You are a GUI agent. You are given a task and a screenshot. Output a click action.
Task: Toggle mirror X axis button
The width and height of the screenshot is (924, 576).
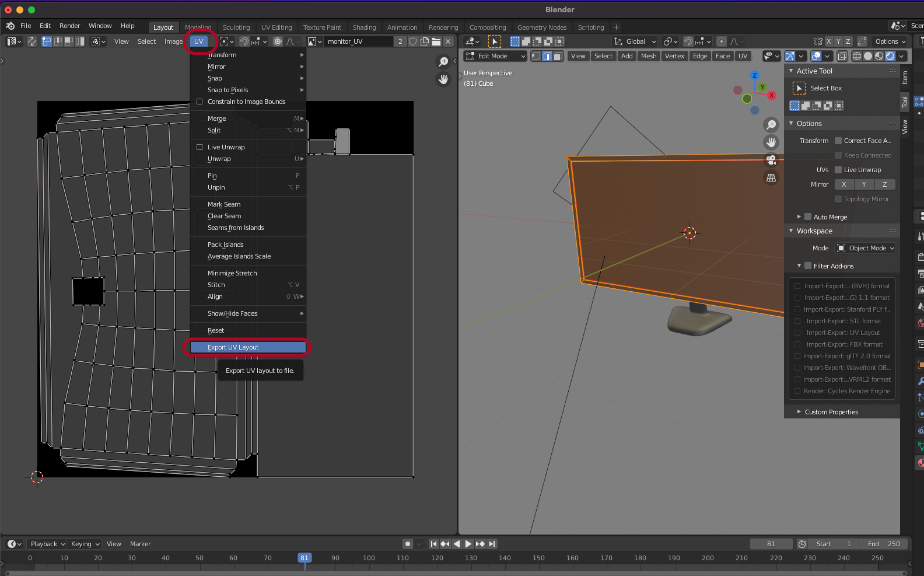point(844,184)
